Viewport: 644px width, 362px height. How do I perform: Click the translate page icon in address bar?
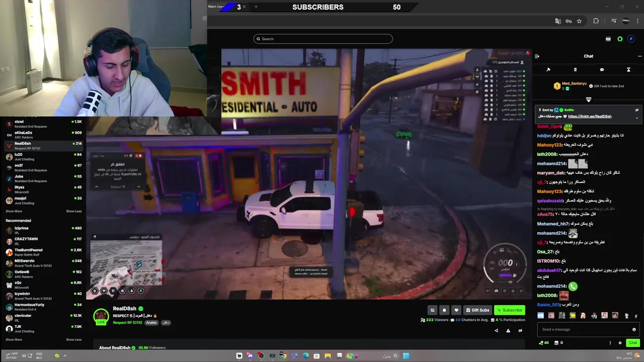point(558,21)
